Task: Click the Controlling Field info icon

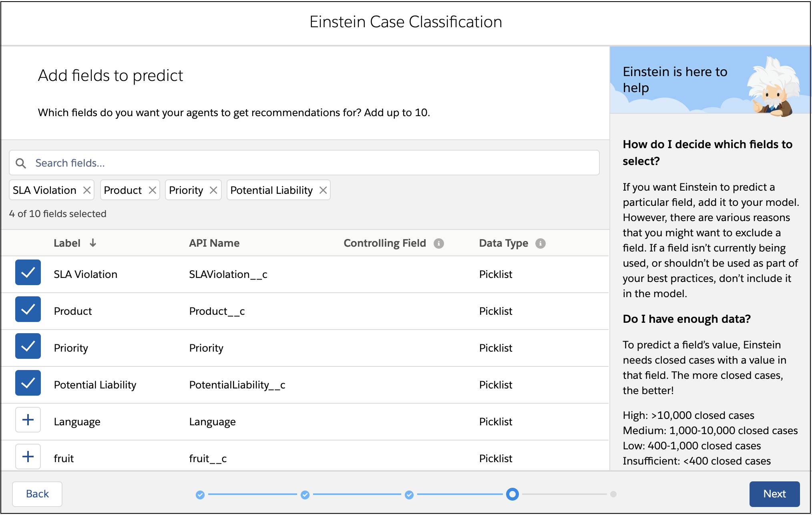Action: (439, 243)
